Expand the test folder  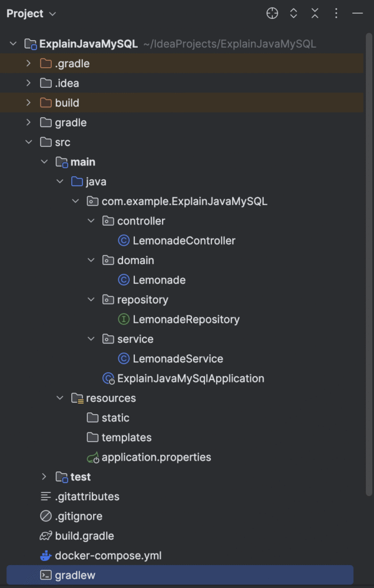click(x=44, y=477)
